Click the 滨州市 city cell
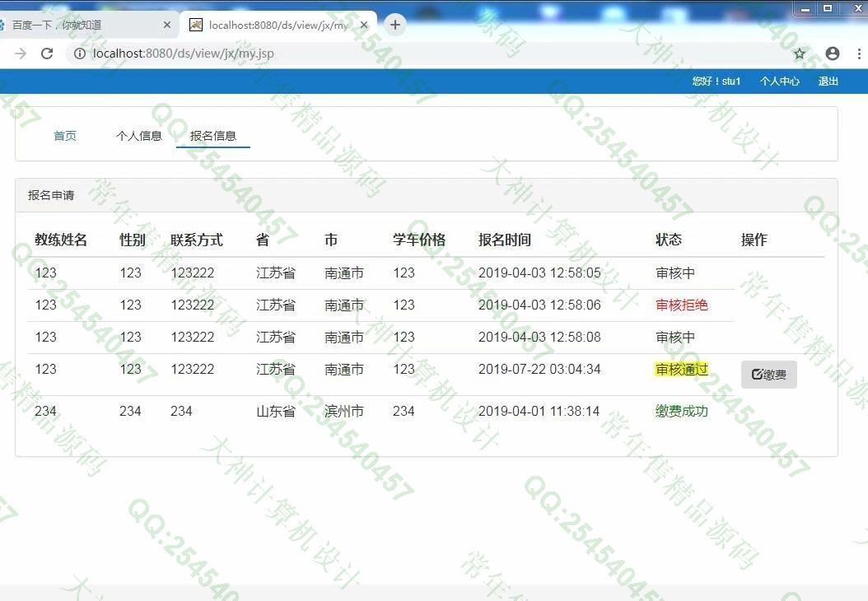 pos(343,411)
